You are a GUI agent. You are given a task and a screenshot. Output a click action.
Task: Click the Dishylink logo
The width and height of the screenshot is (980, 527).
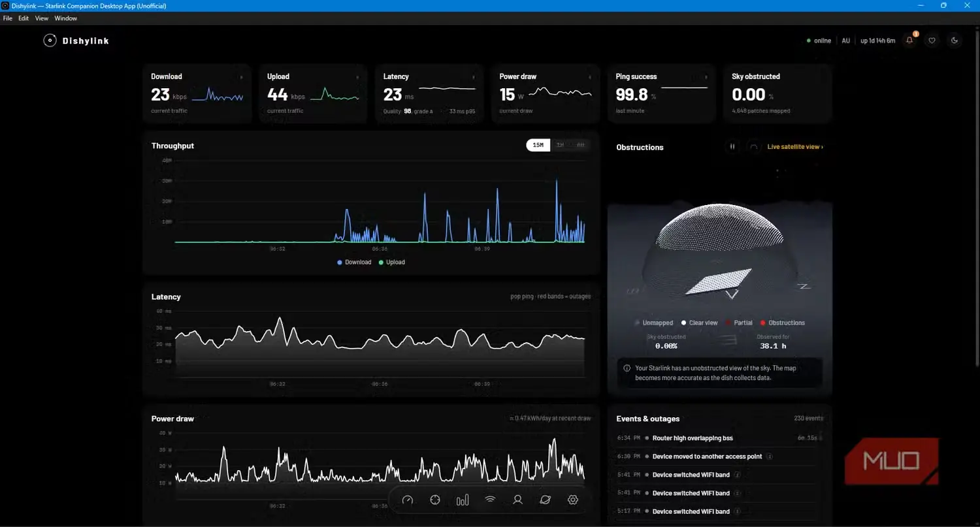pyautogui.click(x=76, y=40)
